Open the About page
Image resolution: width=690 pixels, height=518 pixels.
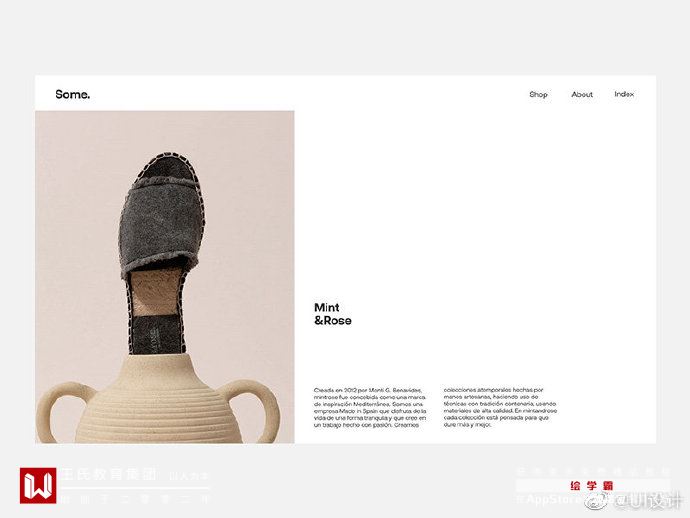pos(582,94)
